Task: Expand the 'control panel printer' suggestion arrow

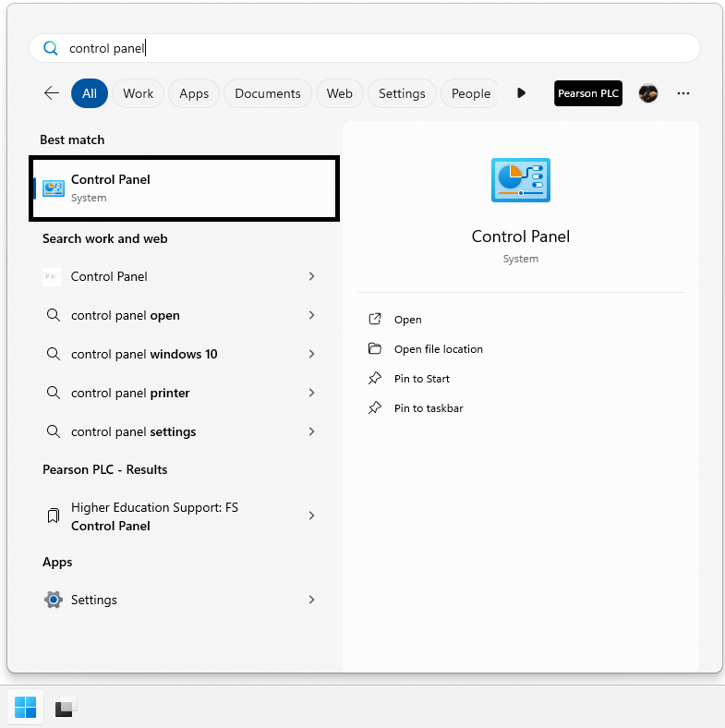Action: pyautogui.click(x=311, y=393)
